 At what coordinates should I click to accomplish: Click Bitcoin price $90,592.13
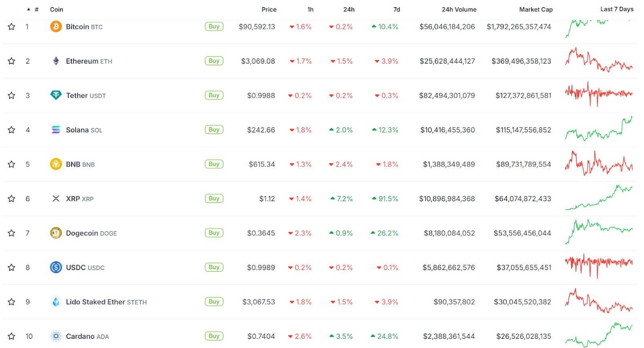(257, 27)
